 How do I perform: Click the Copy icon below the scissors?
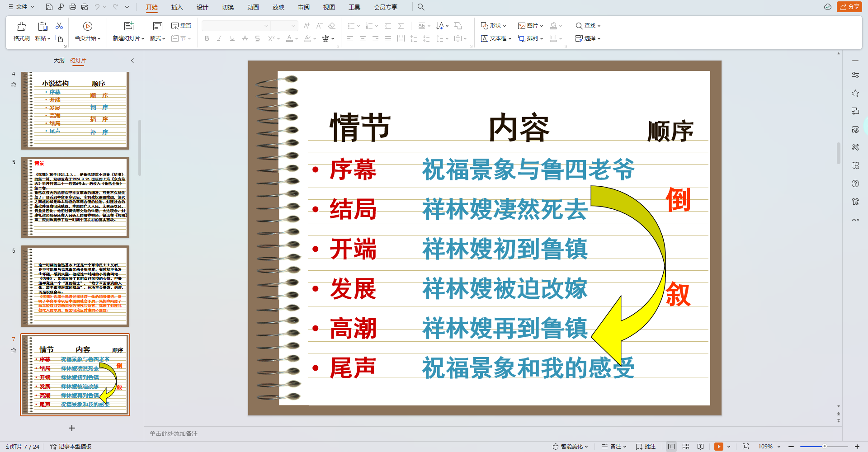tap(59, 38)
